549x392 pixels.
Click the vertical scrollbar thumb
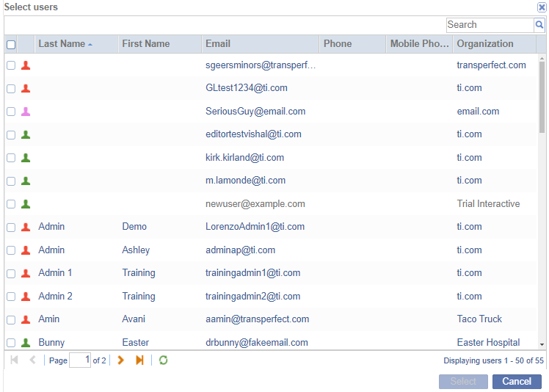[x=542, y=98]
